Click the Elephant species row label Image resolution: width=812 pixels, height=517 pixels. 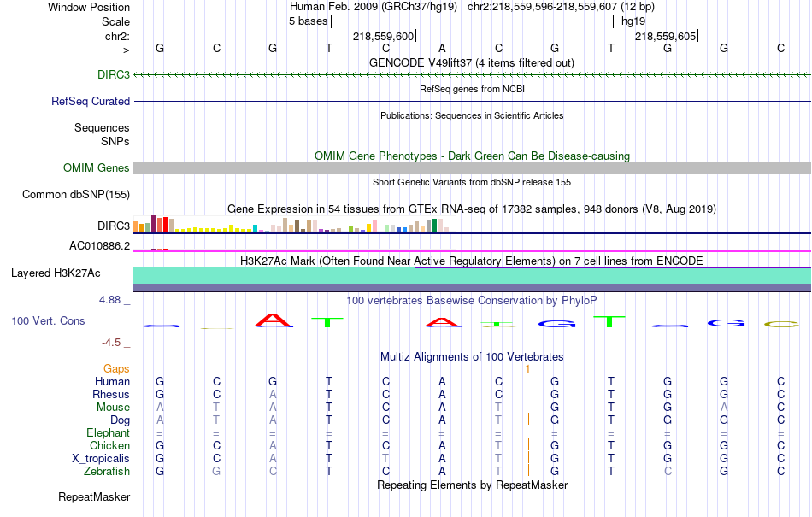pos(108,432)
